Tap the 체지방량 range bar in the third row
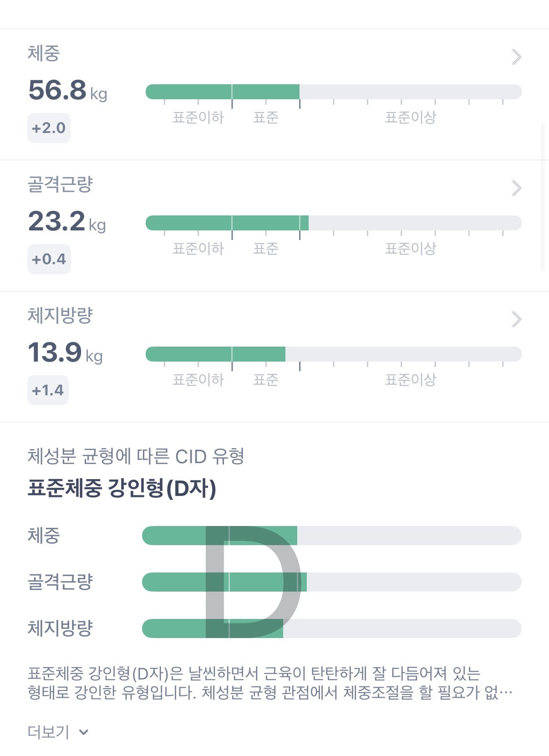 (x=334, y=354)
